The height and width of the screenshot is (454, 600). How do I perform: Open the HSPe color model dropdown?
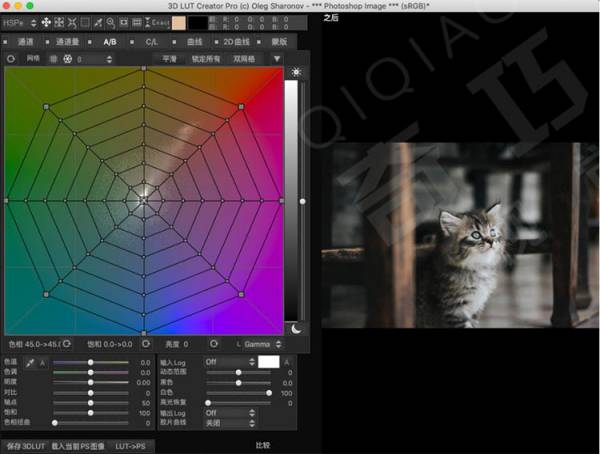pos(16,20)
